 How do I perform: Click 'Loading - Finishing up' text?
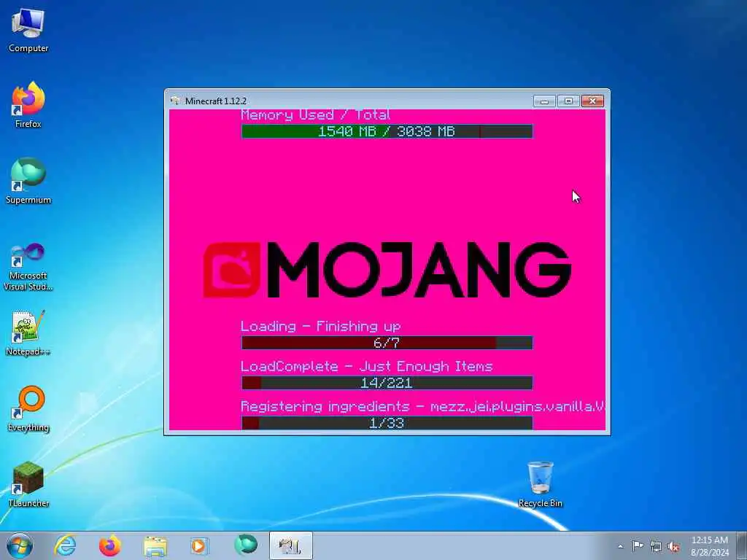321,327
